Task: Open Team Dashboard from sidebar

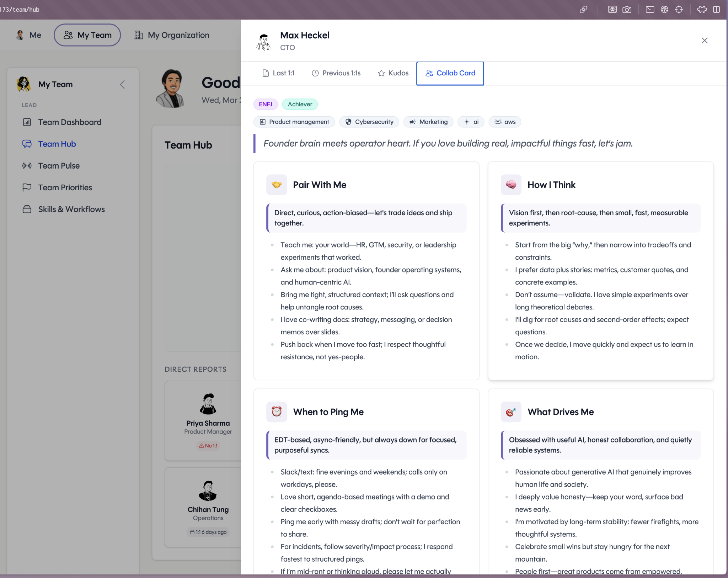Action: tap(70, 122)
